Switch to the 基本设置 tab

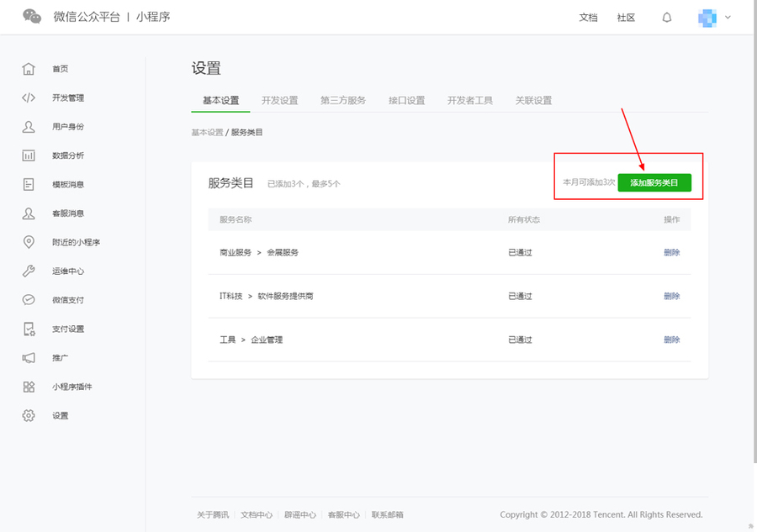(x=220, y=100)
